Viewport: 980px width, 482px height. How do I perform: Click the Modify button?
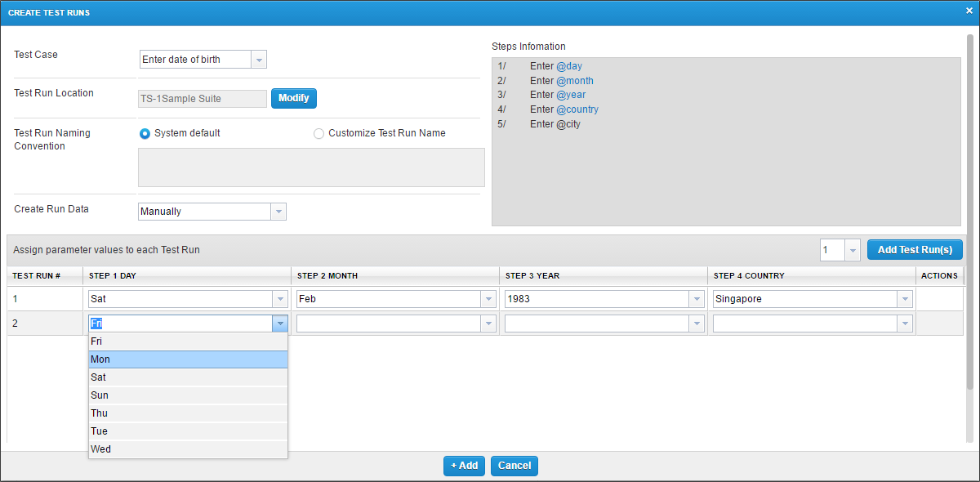(x=293, y=98)
